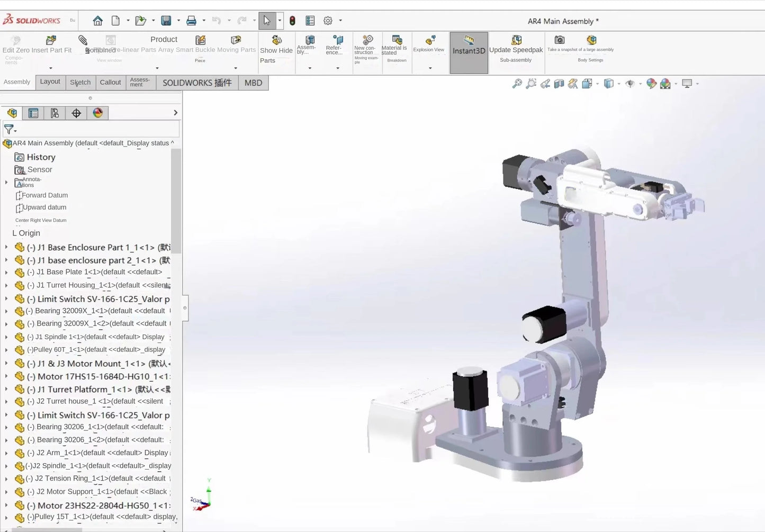The width and height of the screenshot is (765, 532).
Task: Activate the Zoom to Area tool
Action: coord(531,83)
